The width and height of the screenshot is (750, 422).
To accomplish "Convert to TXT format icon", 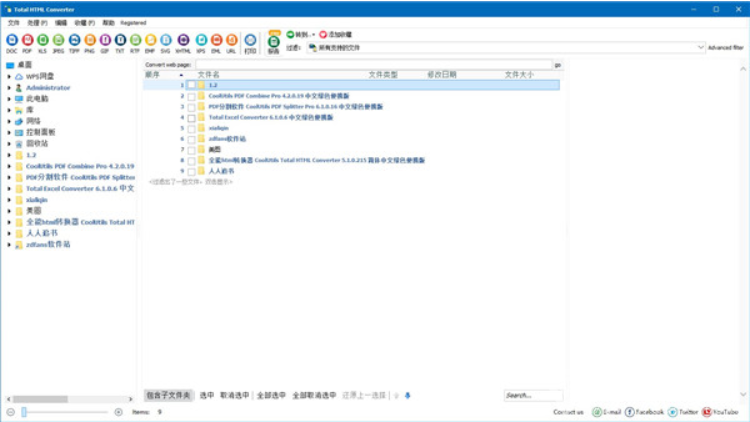I will (x=120, y=40).
